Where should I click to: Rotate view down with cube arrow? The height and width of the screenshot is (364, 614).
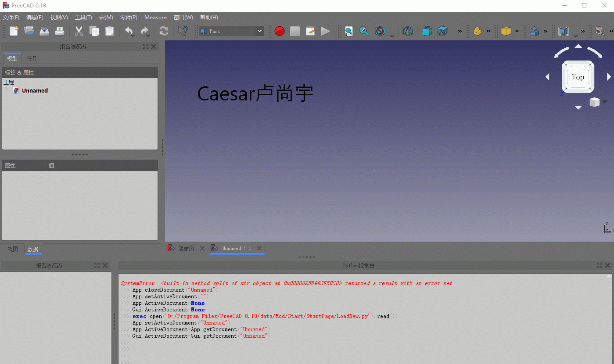[x=578, y=107]
